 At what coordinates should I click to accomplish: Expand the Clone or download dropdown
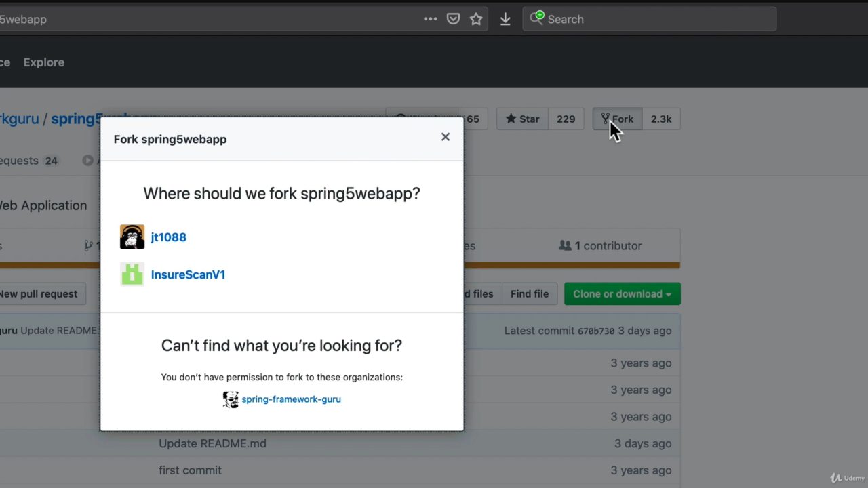click(622, 294)
